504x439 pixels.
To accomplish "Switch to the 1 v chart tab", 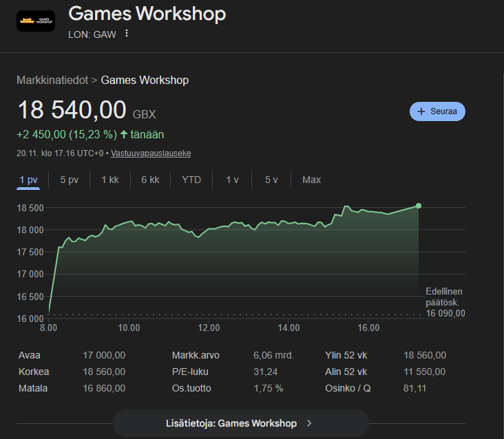I will click(232, 180).
